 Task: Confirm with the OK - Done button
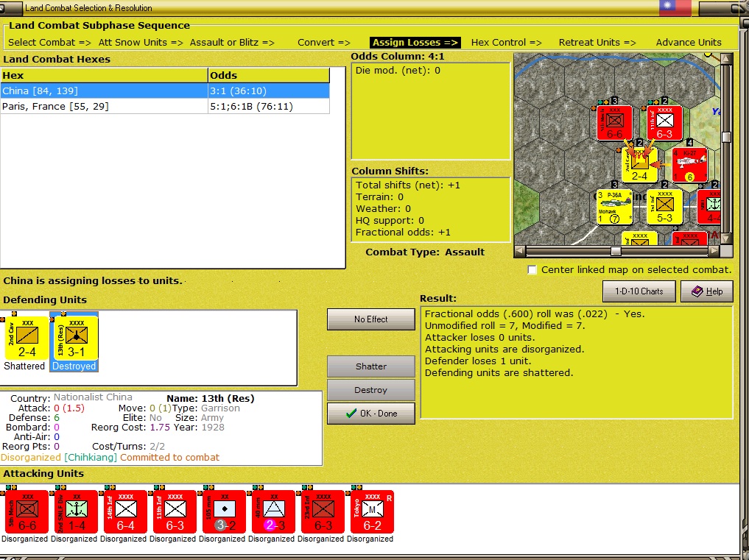point(370,414)
